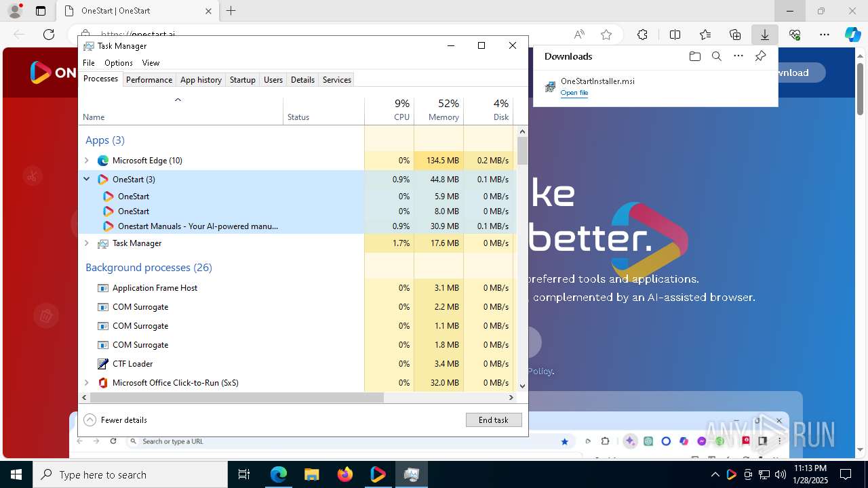Click the Read aloud icon in Edge
The width and height of the screenshot is (868, 488).
coord(579,35)
